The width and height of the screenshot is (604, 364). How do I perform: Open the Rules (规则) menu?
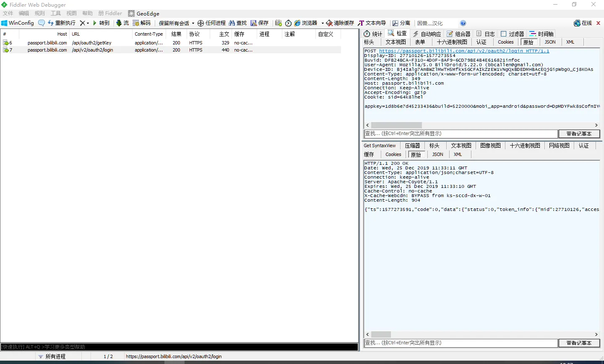(40, 13)
